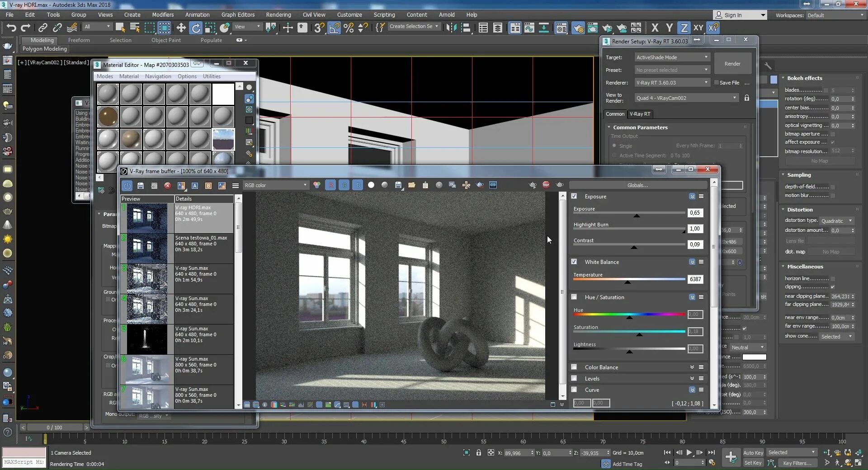The width and height of the screenshot is (868, 470).
Task: Select the Select and Scale tool
Action: tap(210, 28)
